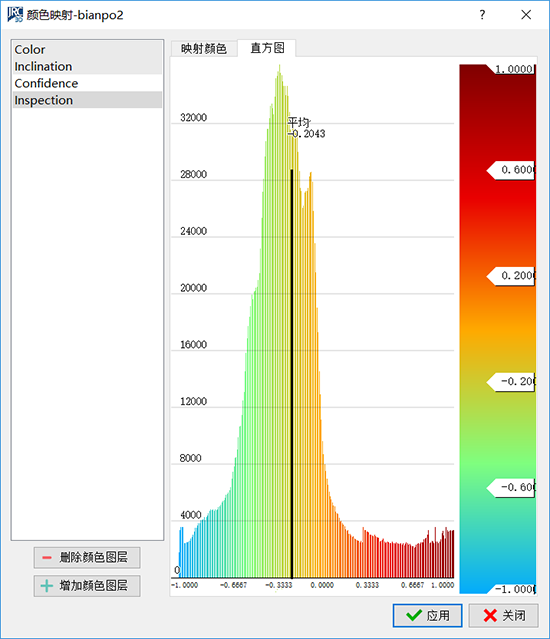Click the -0.6667 x-axis label
The image size is (550, 639).
[233, 585]
